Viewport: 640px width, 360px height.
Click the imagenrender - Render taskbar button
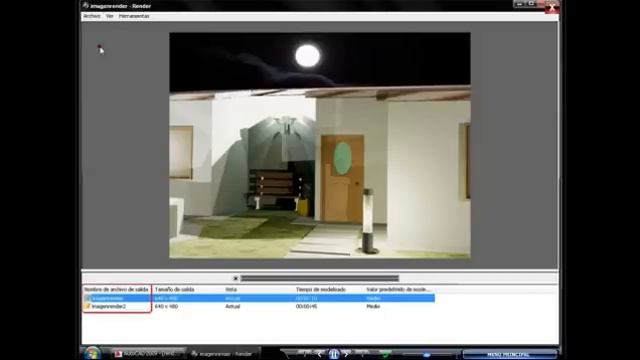(224, 354)
